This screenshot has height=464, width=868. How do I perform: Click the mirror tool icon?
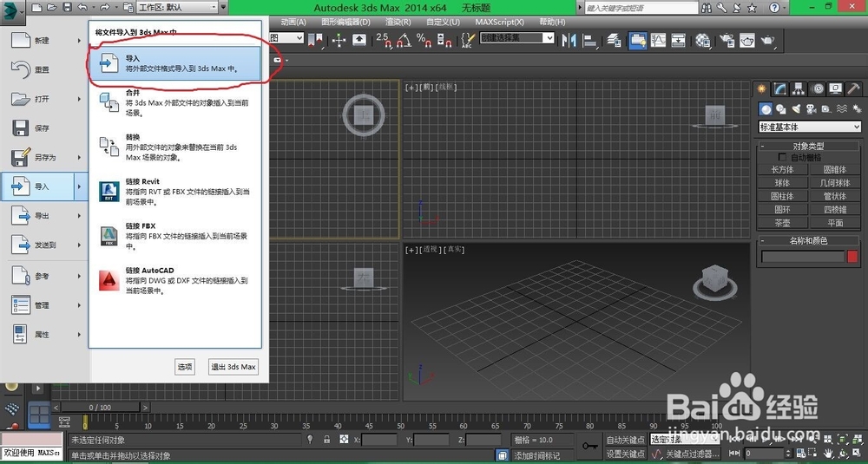tap(569, 41)
